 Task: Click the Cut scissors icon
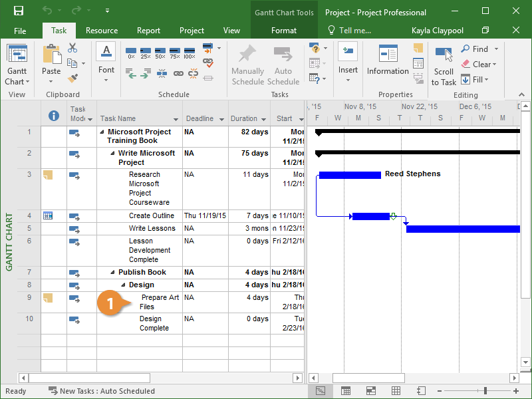(72, 49)
